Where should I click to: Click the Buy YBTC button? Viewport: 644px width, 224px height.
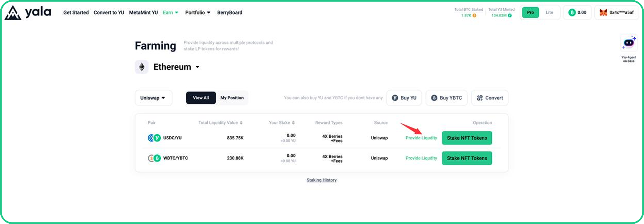(447, 98)
